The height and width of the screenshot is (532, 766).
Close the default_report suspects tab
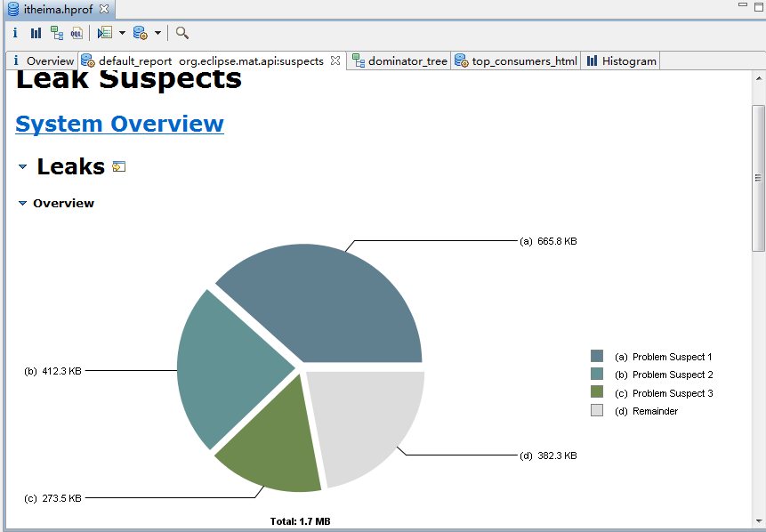335,60
